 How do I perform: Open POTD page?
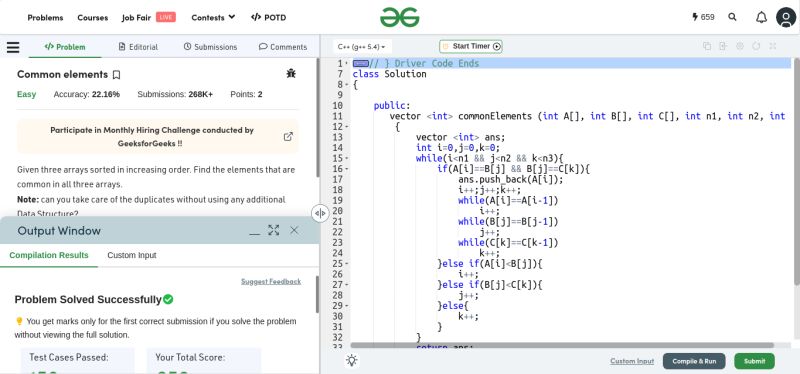[268, 17]
